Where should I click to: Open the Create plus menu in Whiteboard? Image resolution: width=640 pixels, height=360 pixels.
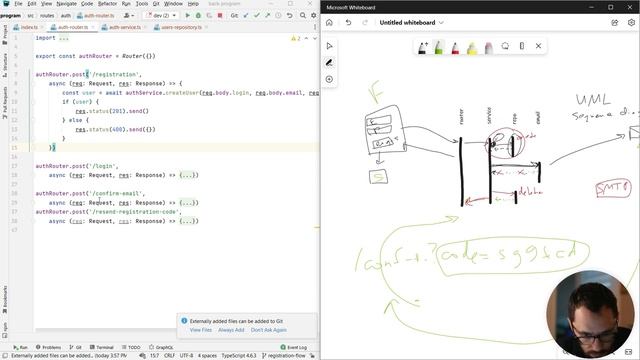pyautogui.click(x=329, y=79)
